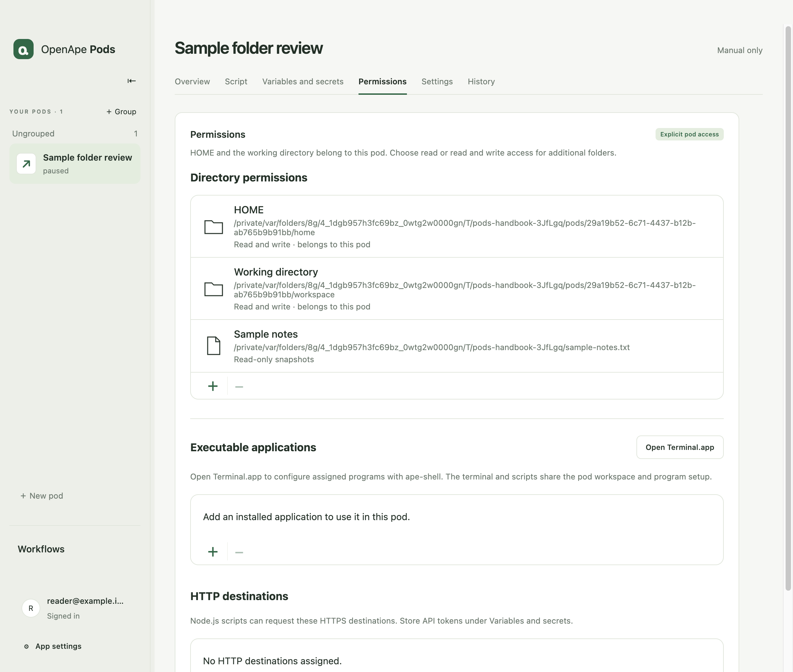Remove a directory permission with minus icon
Viewport: 793px width, 672px height.
[x=239, y=387]
